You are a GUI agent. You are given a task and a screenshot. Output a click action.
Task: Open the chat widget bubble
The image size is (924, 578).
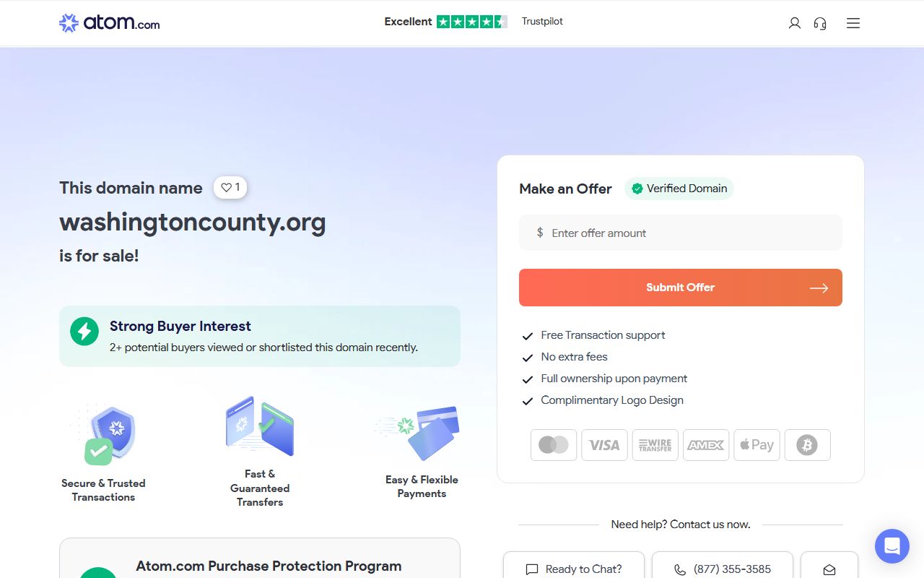(892, 546)
